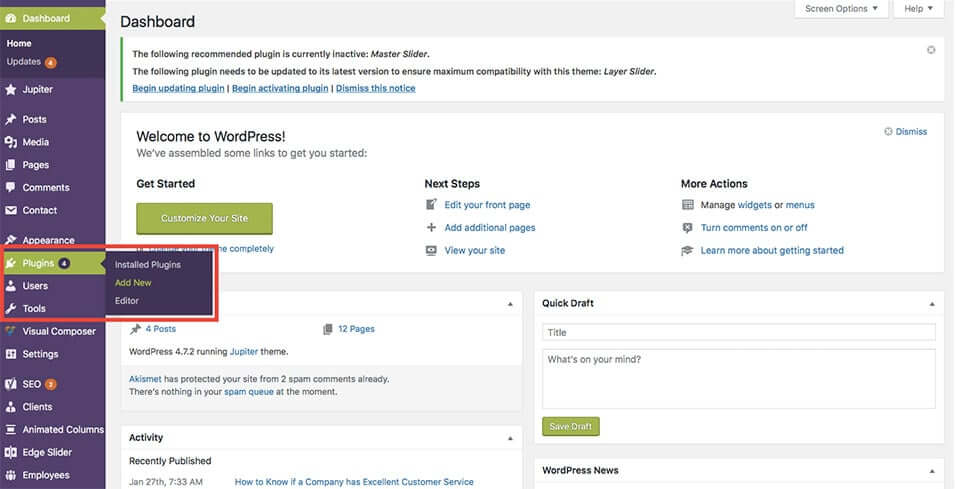Screen dimensions: 955x489
Task: Click the plus icon for additional pages
Action: [431, 227]
